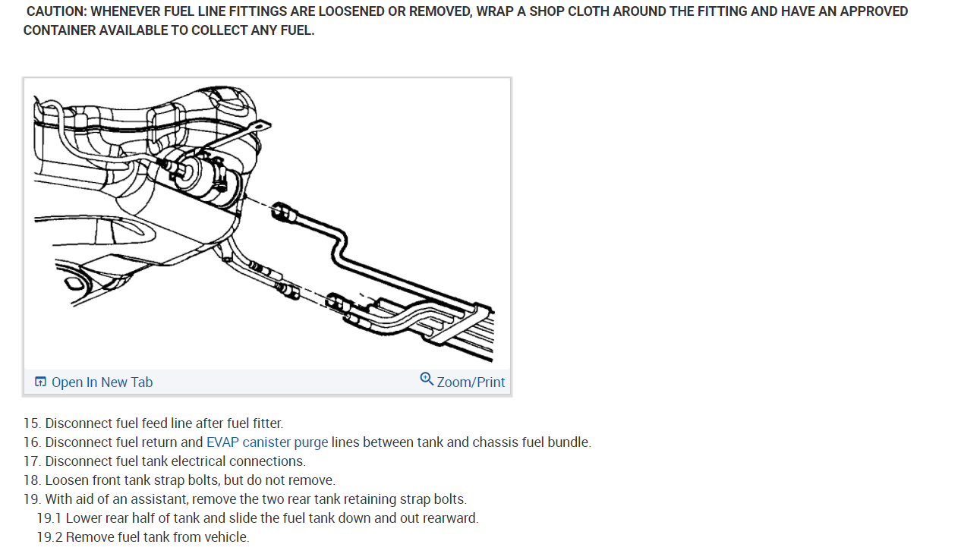Open the diagram via Open In New Tab text
Image resolution: width=961 pixels, height=560 pixels.
coord(102,382)
